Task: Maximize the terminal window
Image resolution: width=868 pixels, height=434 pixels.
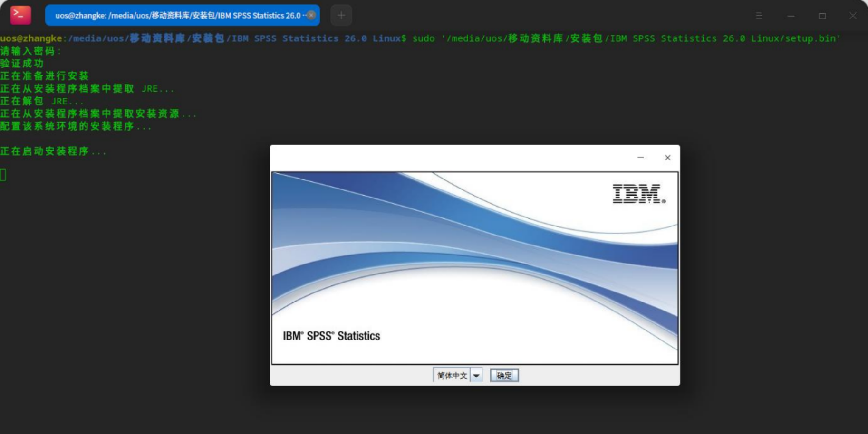Action: (x=822, y=16)
